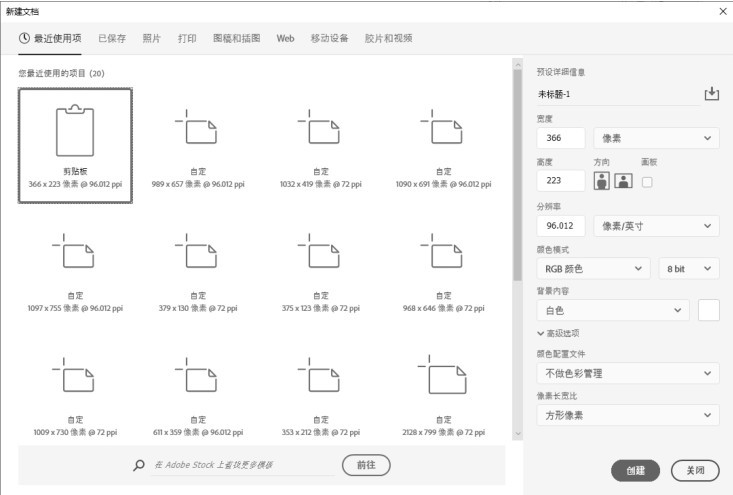Click the 关闭 button
The width and height of the screenshot is (733, 495).
pos(695,470)
